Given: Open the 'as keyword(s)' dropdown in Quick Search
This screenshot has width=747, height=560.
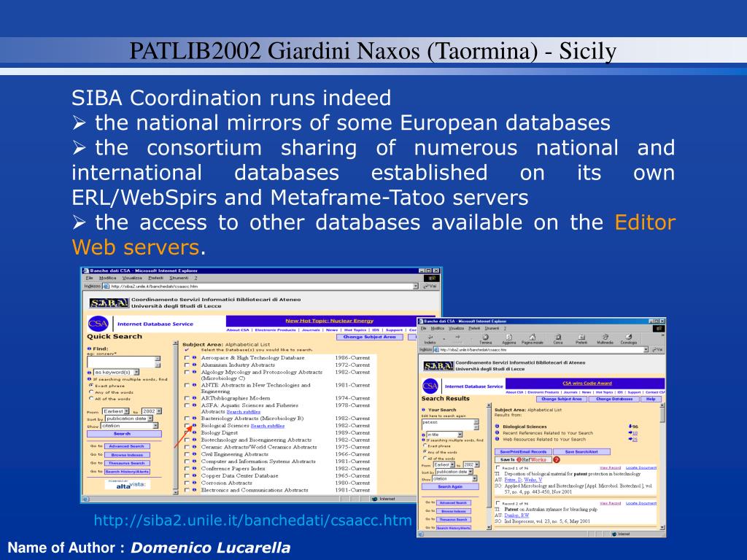Looking at the screenshot, I should point(116,372).
